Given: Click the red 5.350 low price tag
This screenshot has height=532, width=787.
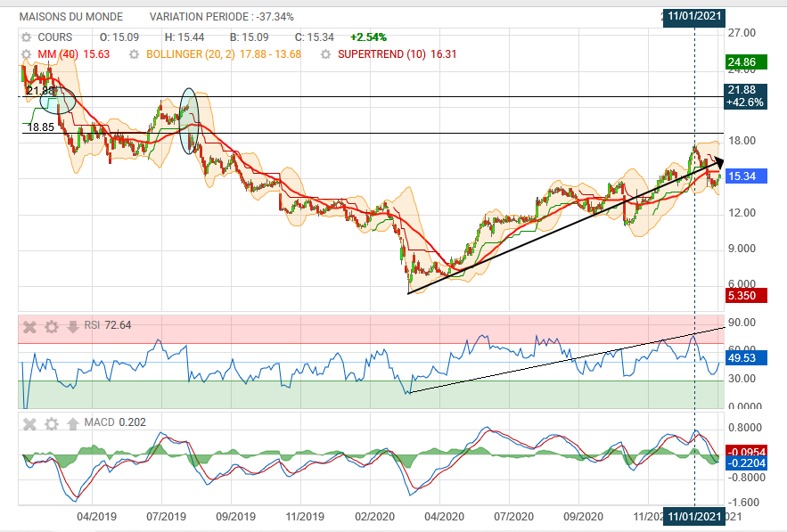Looking at the screenshot, I should click(742, 296).
